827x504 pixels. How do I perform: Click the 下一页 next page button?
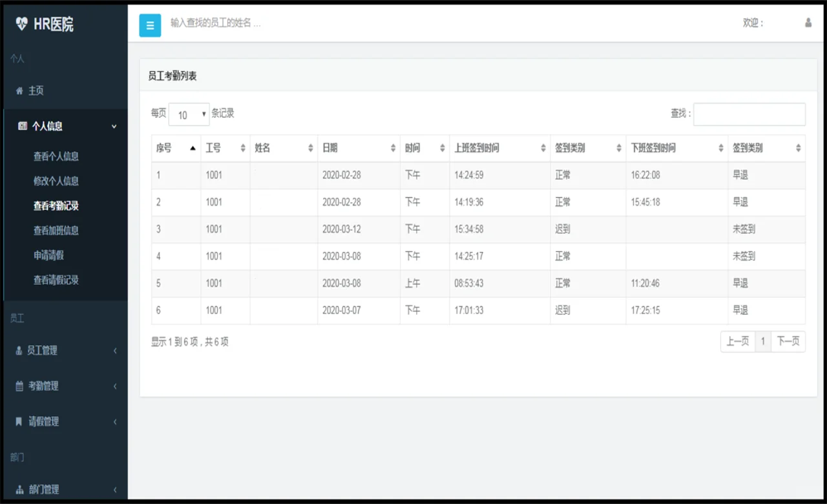point(788,341)
